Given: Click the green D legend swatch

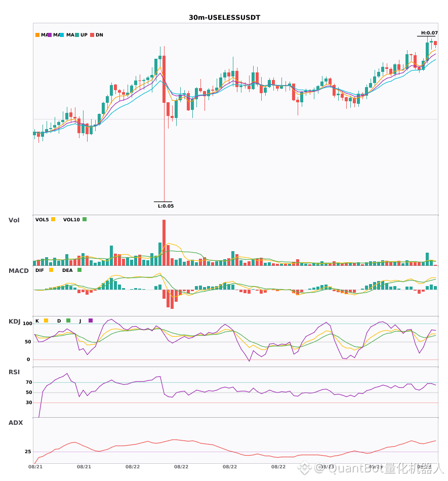Looking at the screenshot, I should coord(68,320).
